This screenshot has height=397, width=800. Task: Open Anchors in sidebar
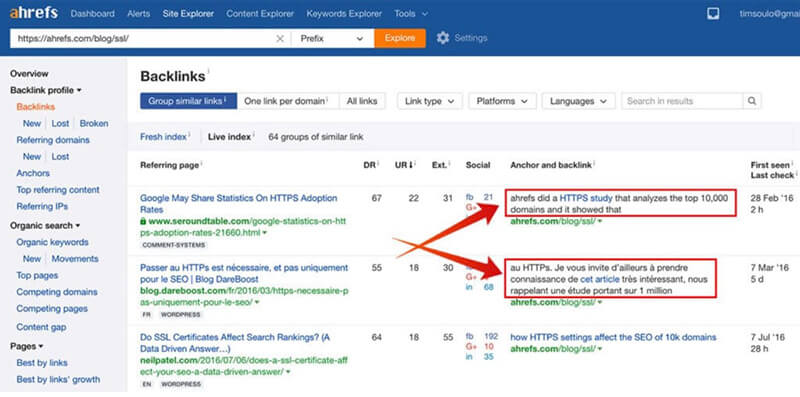[x=33, y=173]
